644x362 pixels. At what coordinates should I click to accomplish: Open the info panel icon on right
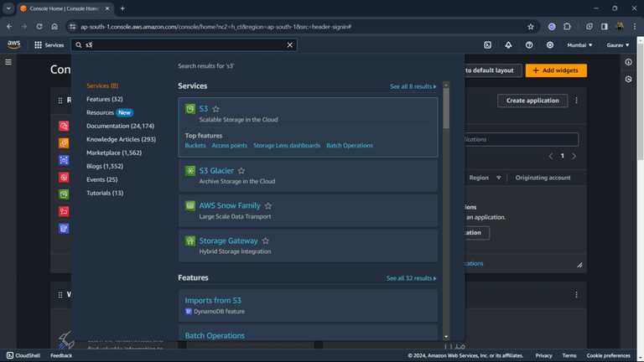coord(628,62)
